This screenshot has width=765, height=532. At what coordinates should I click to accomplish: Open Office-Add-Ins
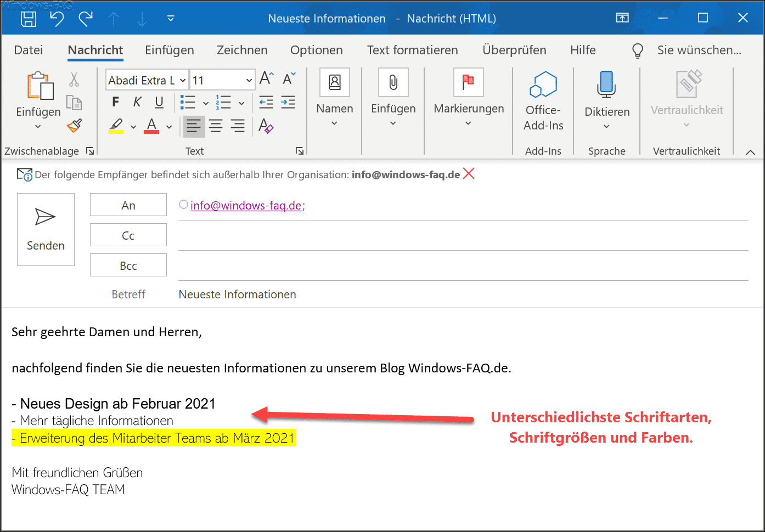click(543, 101)
